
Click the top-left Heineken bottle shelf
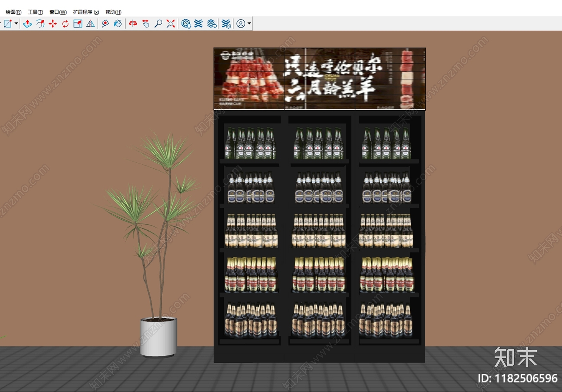pos(250,143)
